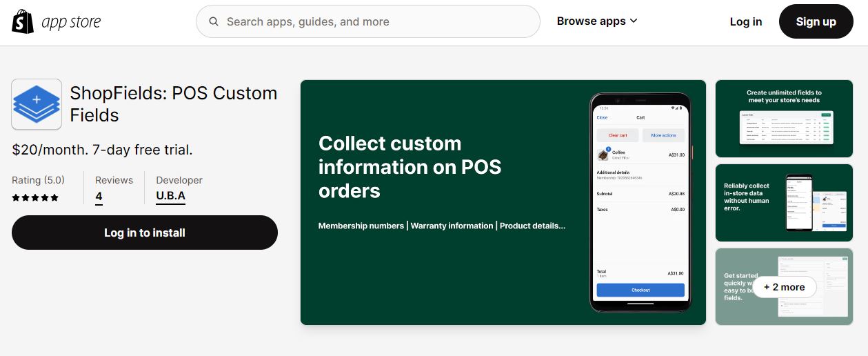Click the + 2 more button
The height and width of the screenshot is (356, 868).
784,287
